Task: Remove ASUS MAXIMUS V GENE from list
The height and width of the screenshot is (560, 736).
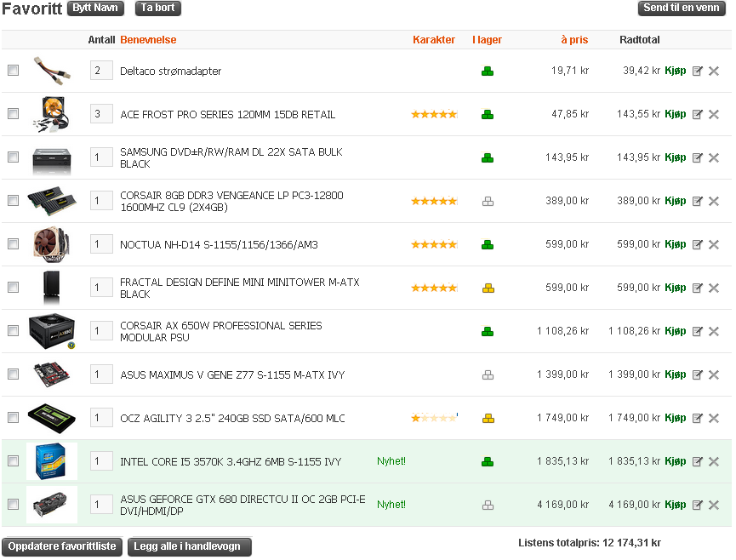Action: click(x=714, y=374)
